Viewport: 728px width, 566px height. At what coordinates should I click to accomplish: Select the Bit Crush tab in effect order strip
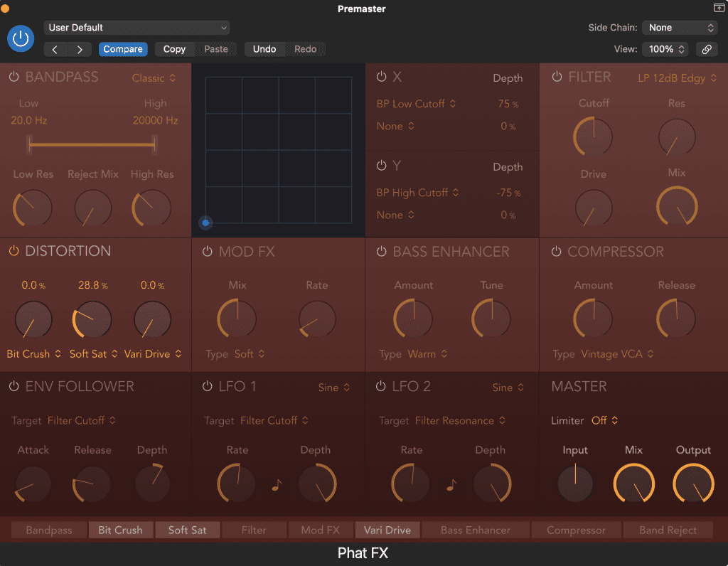click(121, 530)
